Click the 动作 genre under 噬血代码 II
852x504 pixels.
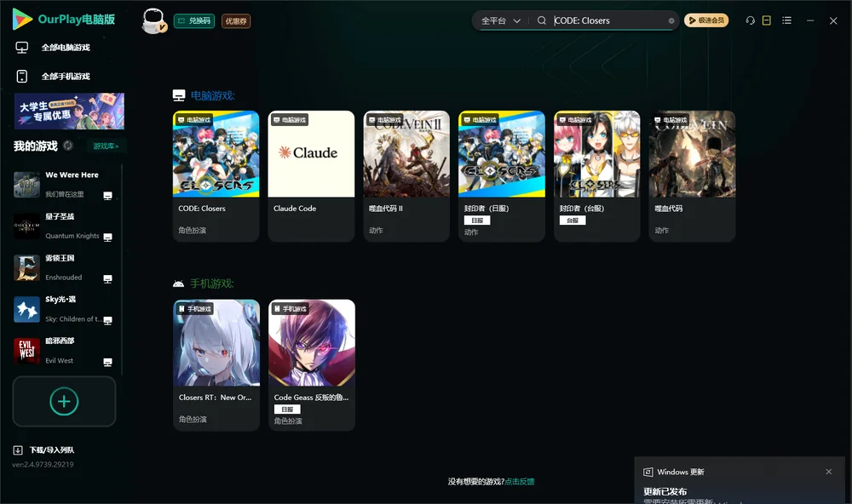coord(376,230)
